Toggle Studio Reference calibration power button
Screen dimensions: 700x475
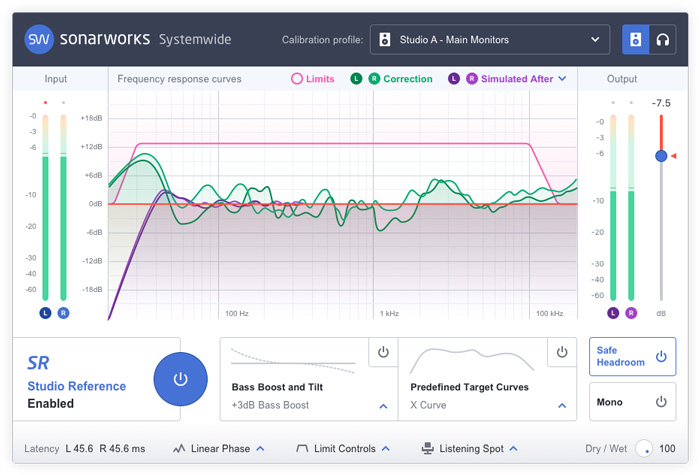tap(180, 379)
